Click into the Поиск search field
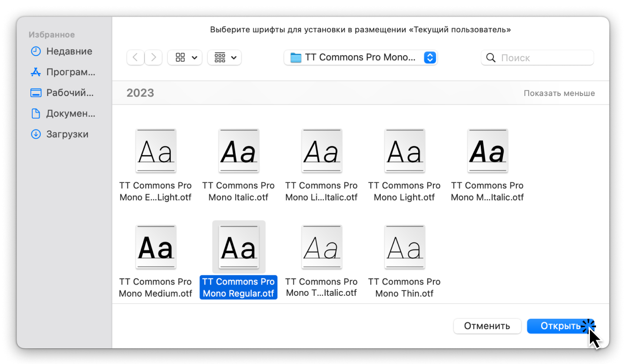626x364 pixels. tap(537, 57)
